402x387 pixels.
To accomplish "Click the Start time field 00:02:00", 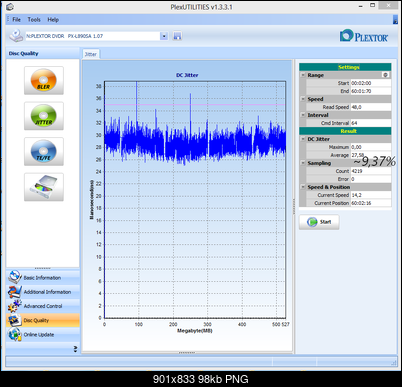I will (370, 83).
